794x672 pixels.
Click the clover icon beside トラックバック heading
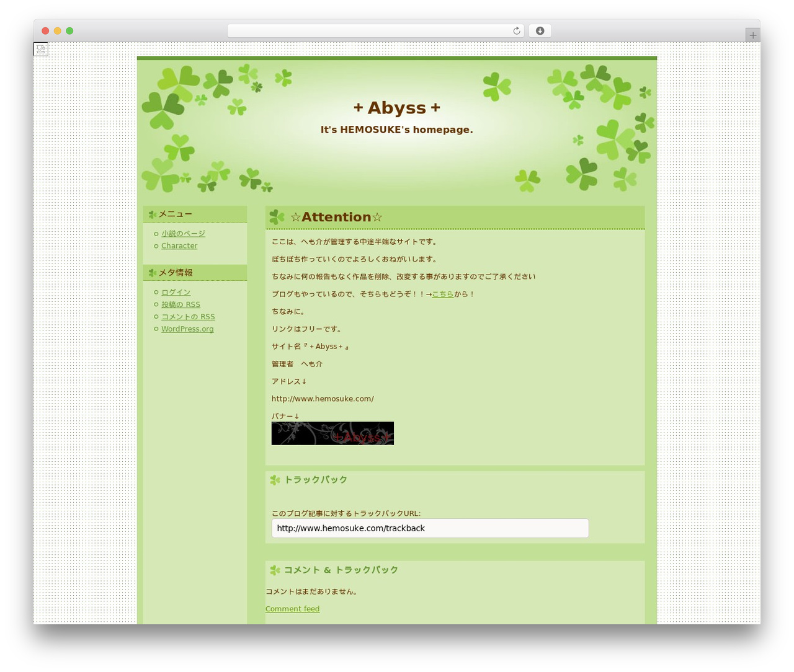pos(275,480)
